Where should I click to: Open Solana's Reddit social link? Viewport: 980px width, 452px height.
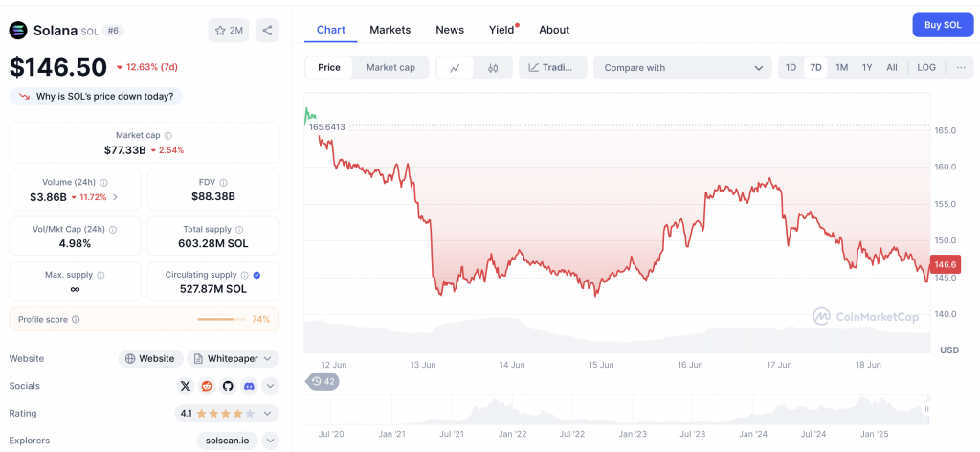click(207, 386)
